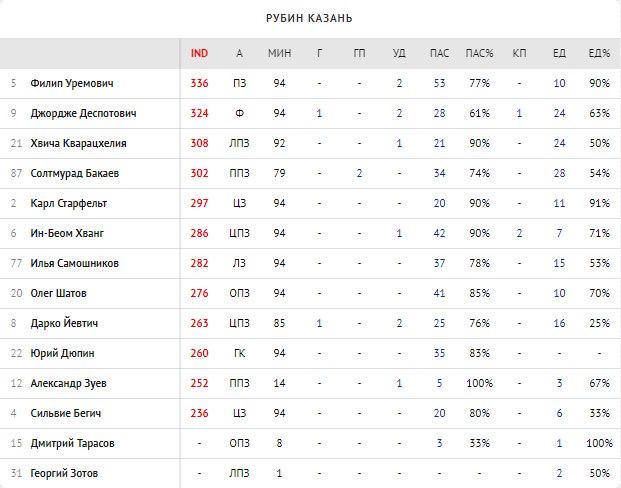This screenshot has width=621, height=488.
Task: Sort table by the IND column header
Action: click(199, 53)
